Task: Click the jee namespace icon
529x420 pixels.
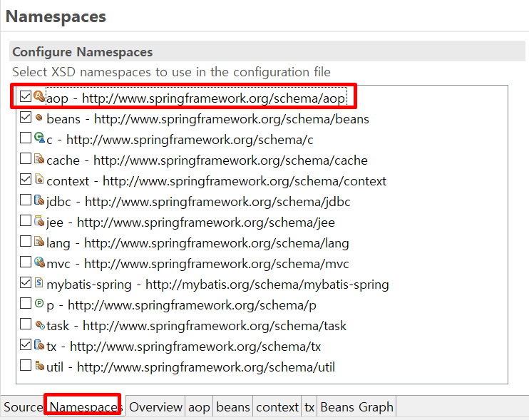Action: 39,220
